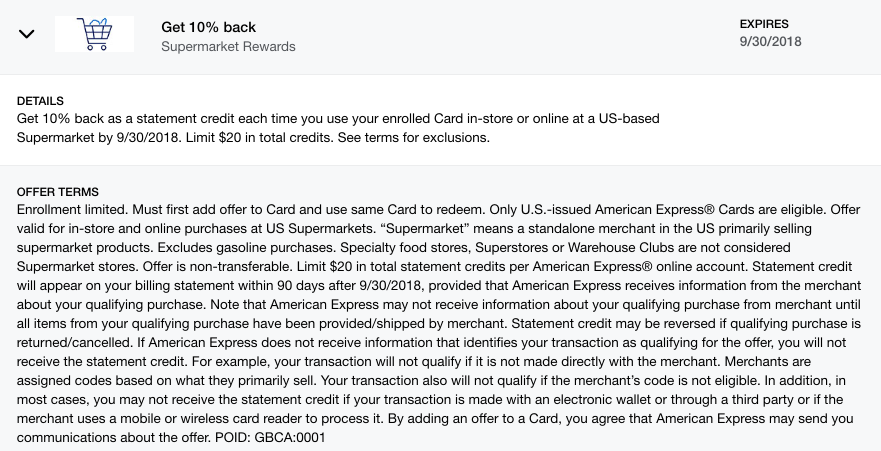Image resolution: width=881 pixels, height=451 pixels.
Task: Click the 9/30/2018 expiration date
Action: tap(770, 42)
